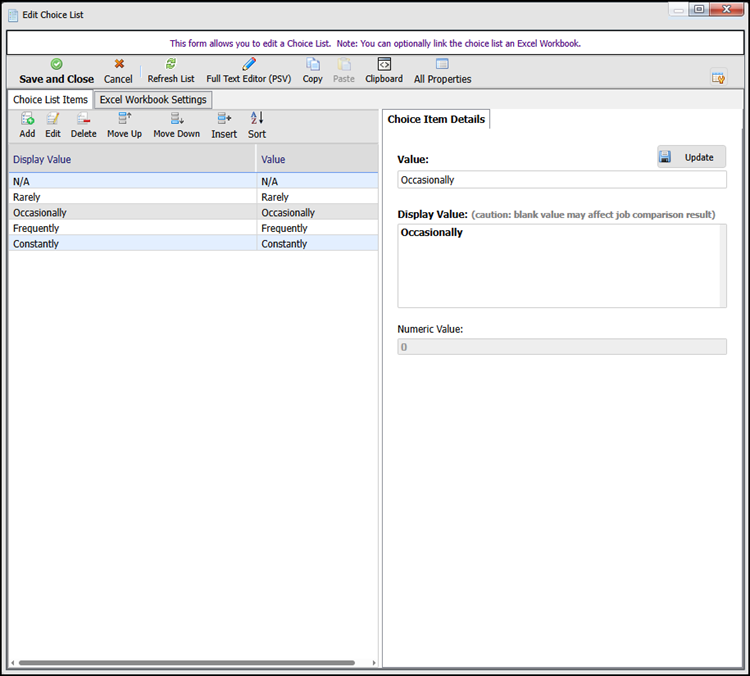This screenshot has height=676, width=750.
Task: Switch to the Choice List Items tab
Action: (x=50, y=100)
